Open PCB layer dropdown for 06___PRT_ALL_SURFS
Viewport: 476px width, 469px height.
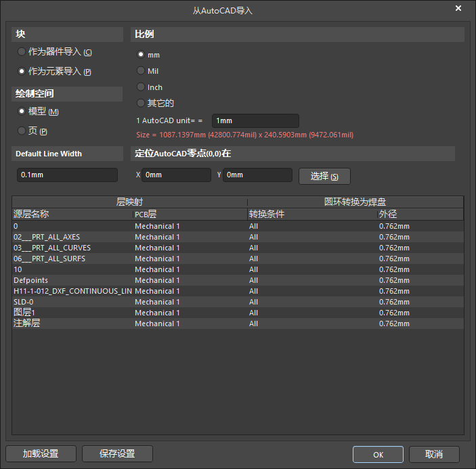[190, 259]
